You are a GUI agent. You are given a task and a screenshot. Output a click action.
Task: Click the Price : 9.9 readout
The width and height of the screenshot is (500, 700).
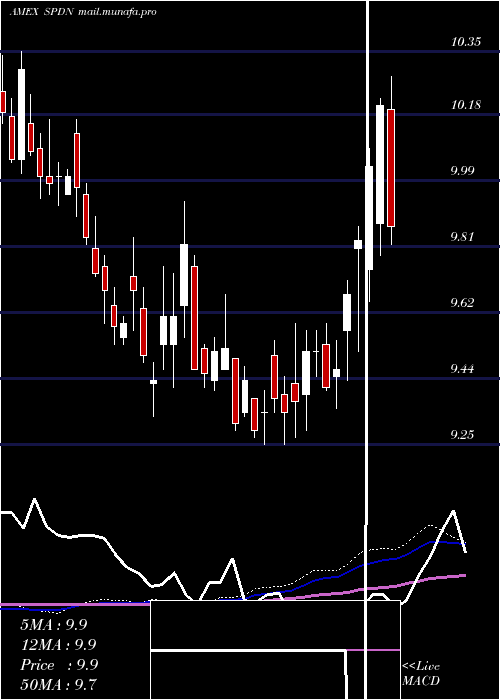click(58, 665)
